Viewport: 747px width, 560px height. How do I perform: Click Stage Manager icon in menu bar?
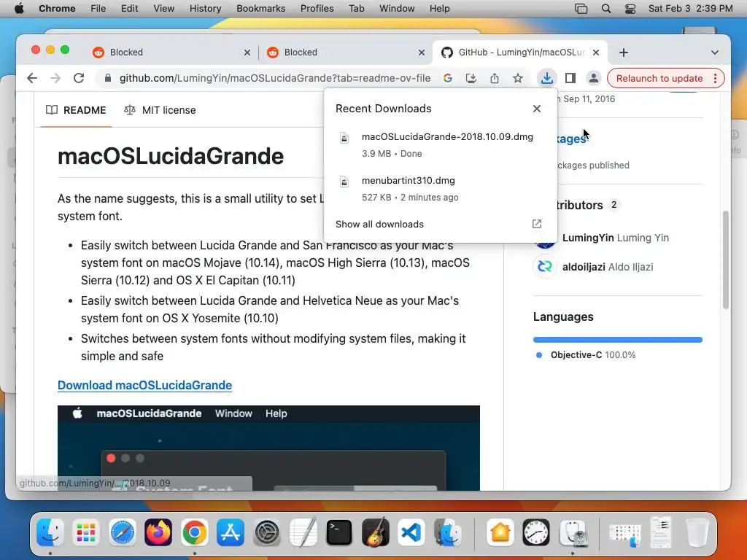(x=581, y=9)
